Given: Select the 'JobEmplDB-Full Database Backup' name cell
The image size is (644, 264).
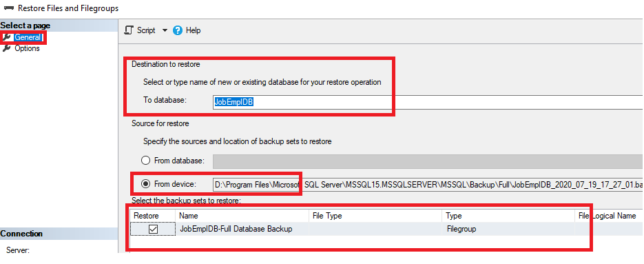Looking at the screenshot, I should (242, 229).
